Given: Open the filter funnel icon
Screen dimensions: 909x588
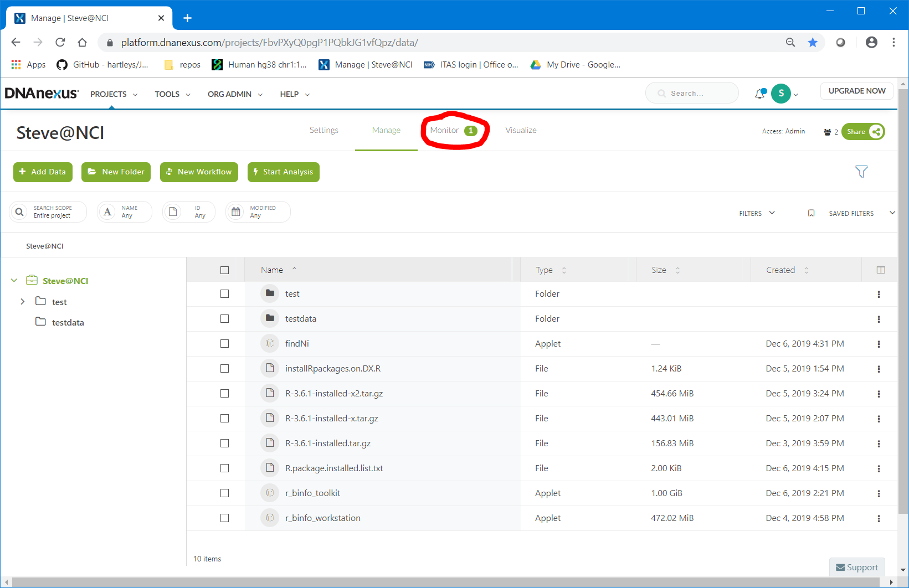Looking at the screenshot, I should [861, 172].
